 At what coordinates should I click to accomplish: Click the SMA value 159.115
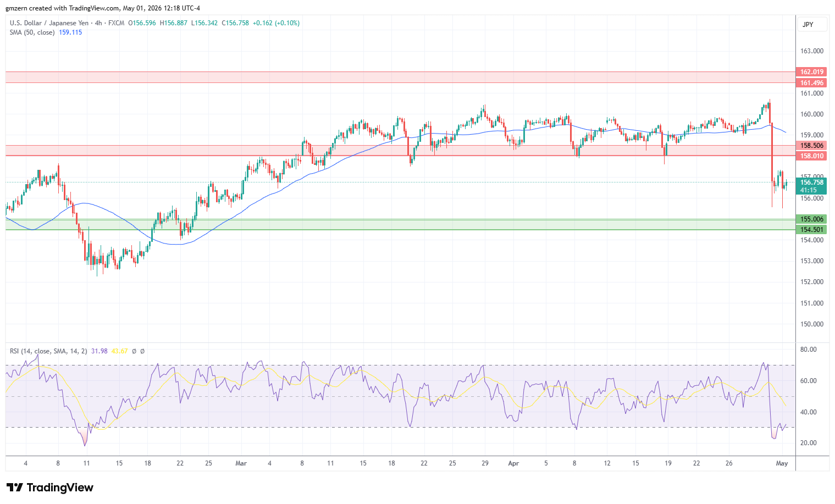coord(70,32)
